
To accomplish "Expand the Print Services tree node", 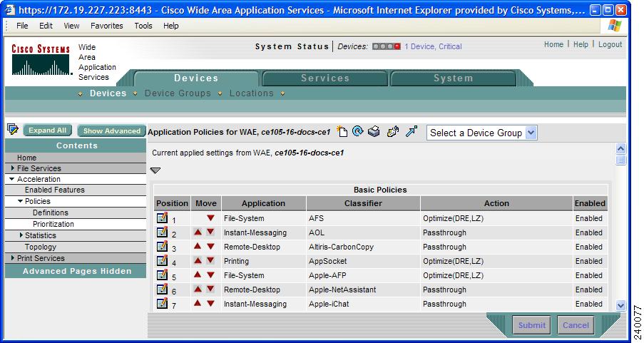I will (x=13, y=258).
